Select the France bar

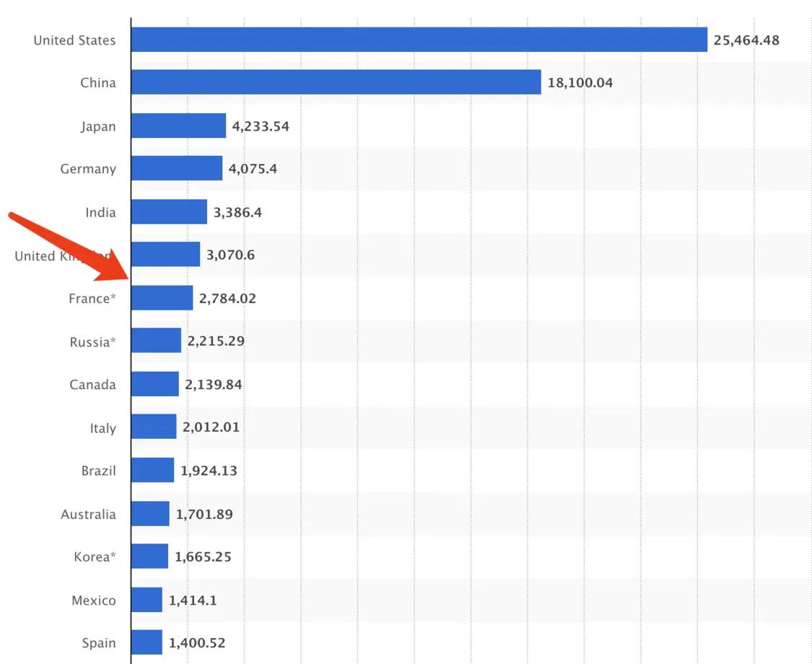click(162, 298)
